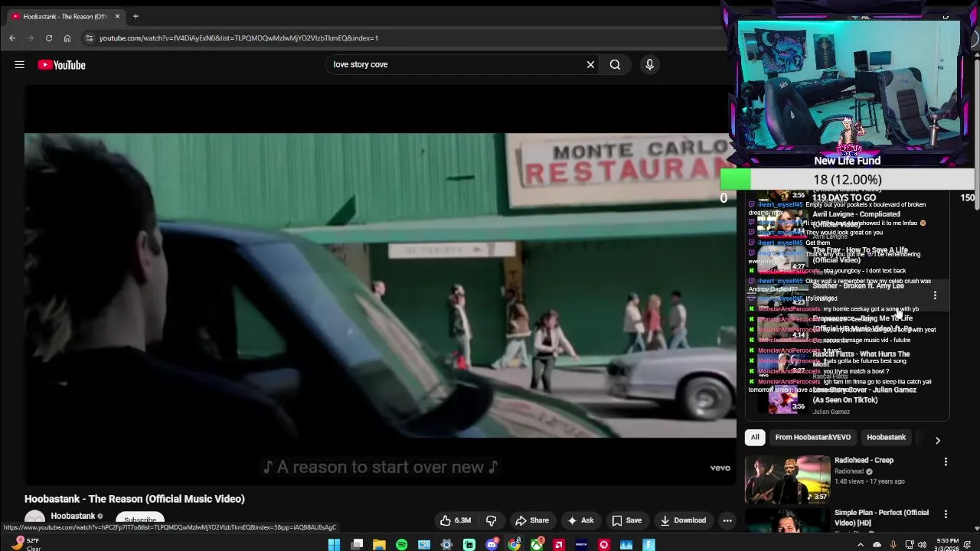Open options menu for Radiohead - Creep
The height and width of the screenshot is (551, 980).
946,461
